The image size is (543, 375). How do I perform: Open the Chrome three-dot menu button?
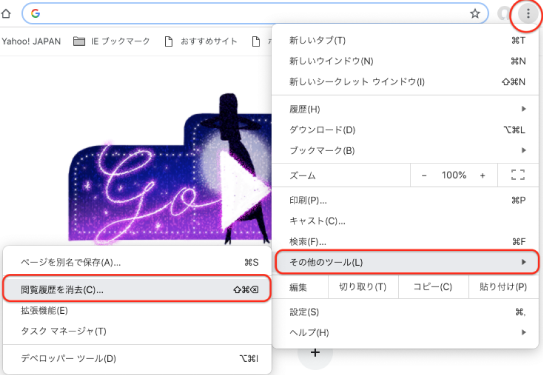pyautogui.click(x=528, y=14)
